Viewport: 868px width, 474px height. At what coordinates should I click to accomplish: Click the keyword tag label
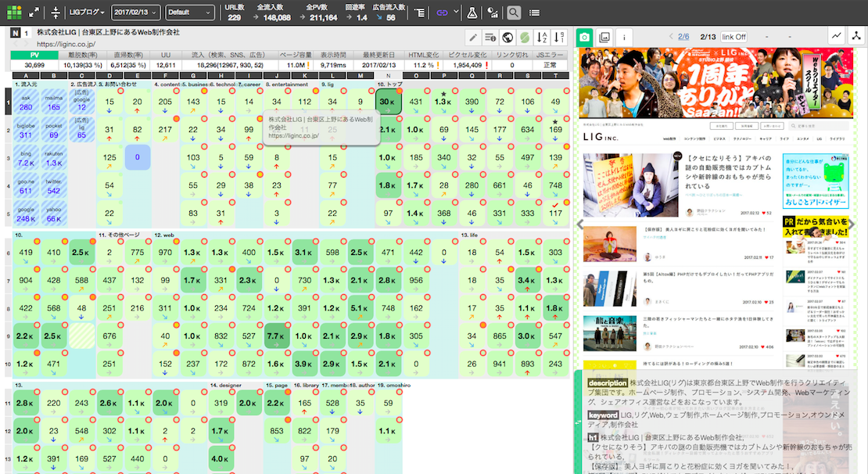(603, 415)
